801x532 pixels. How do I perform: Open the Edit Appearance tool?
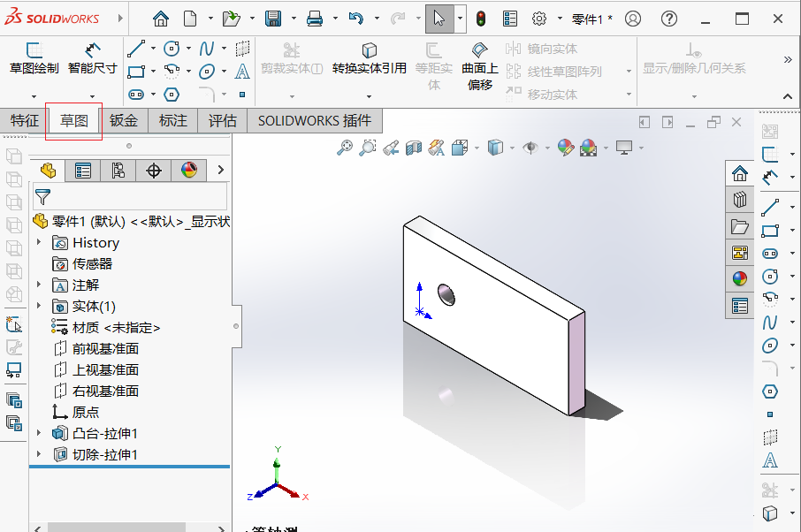pos(566,148)
